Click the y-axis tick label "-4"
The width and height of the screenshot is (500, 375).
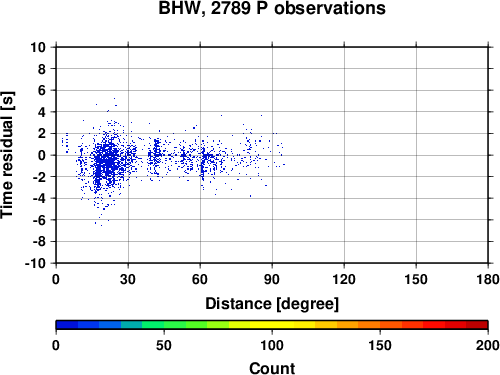click(39, 198)
